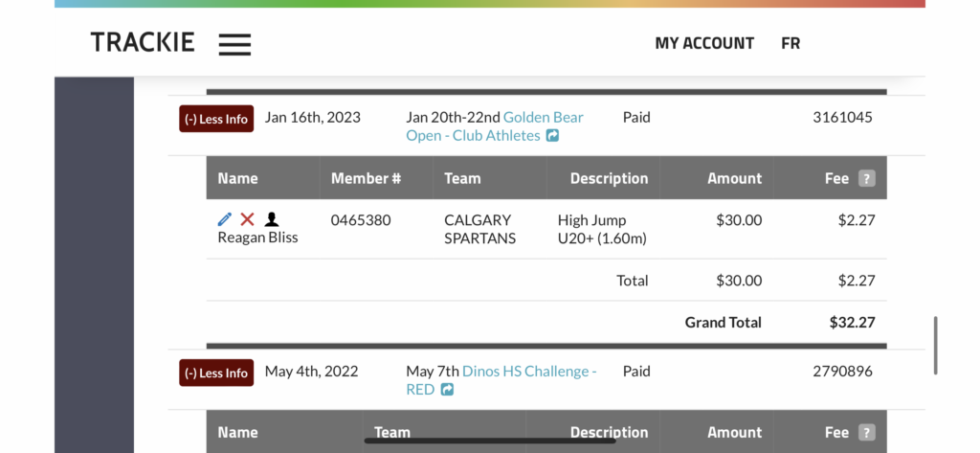Click the Amount column header in first table

point(734,178)
